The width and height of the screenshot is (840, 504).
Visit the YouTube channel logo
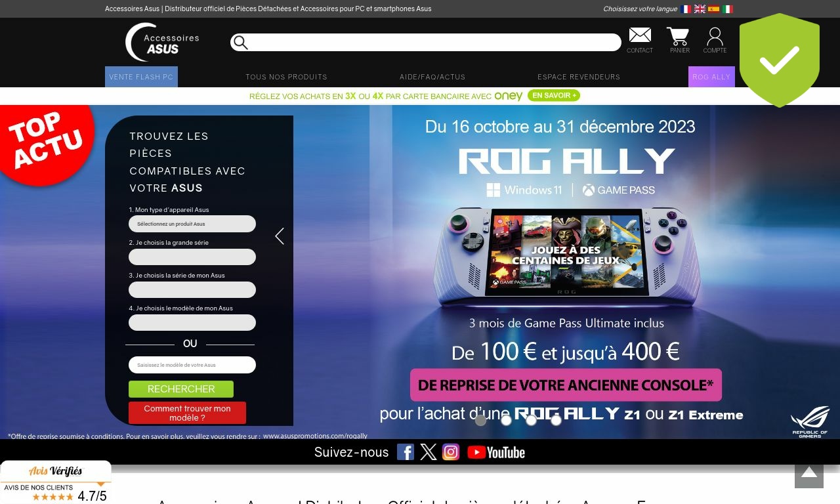pos(496,452)
